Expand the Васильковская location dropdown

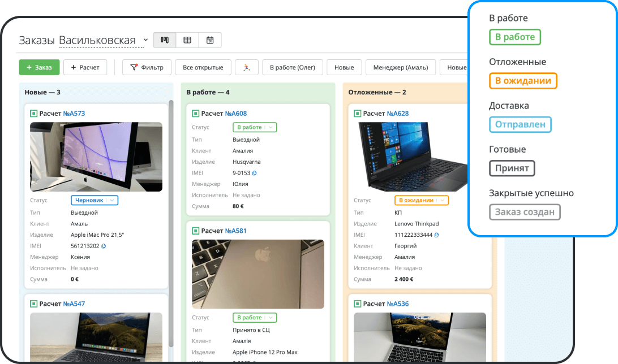click(x=145, y=40)
